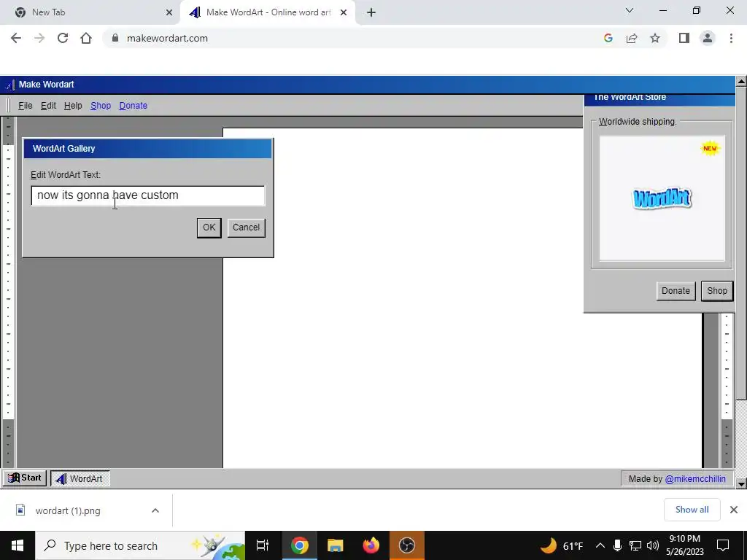Click the Make Wordart title icon
This screenshot has width=747, height=560.
(x=9, y=85)
